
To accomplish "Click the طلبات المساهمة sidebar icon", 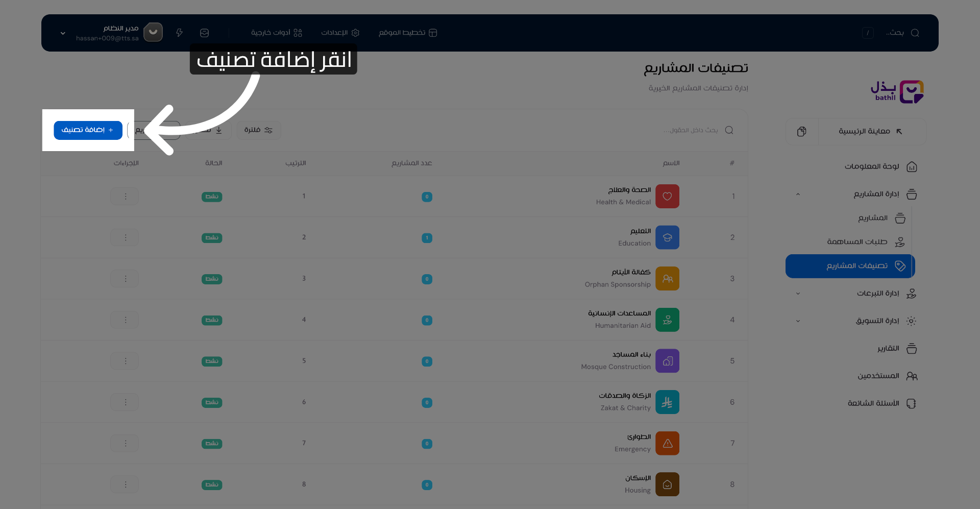I will (900, 242).
